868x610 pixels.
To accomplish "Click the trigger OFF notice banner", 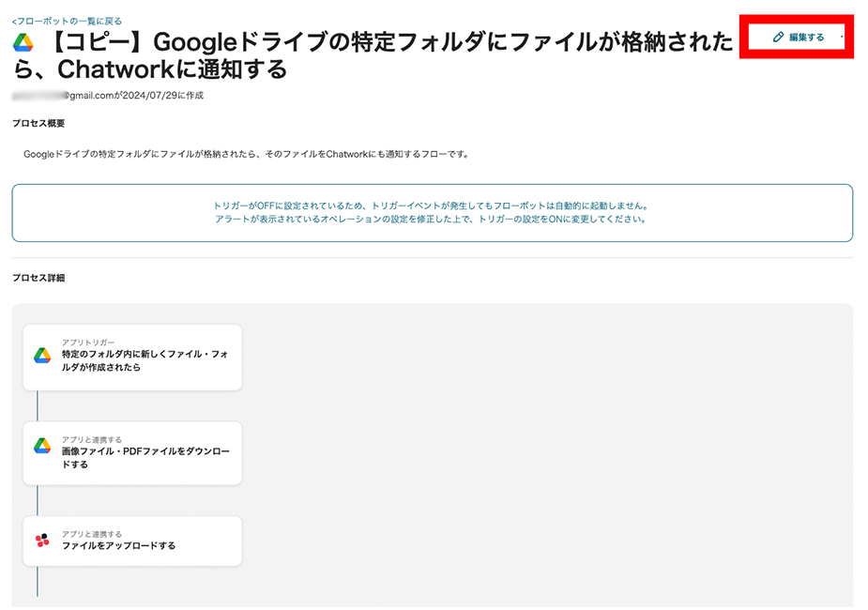I will point(432,212).
